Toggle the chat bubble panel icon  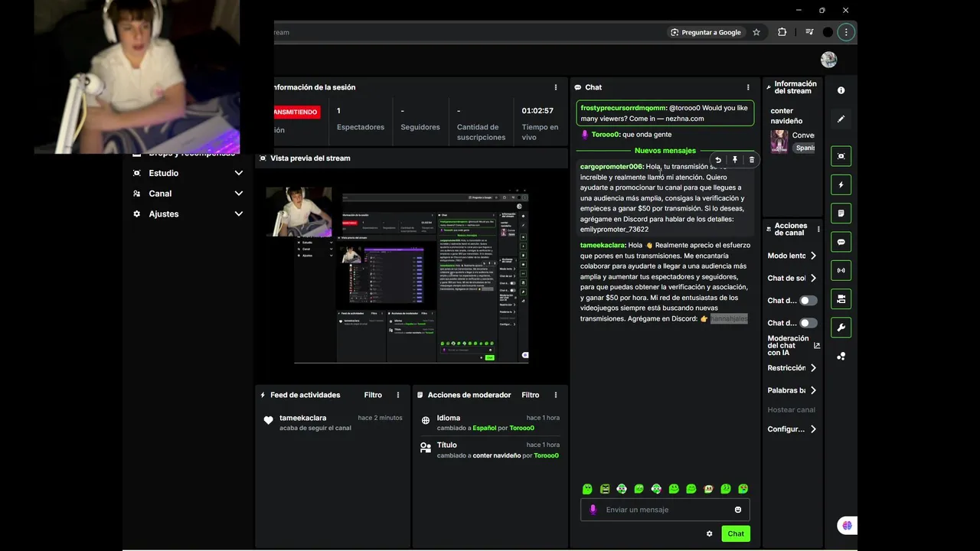841,242
